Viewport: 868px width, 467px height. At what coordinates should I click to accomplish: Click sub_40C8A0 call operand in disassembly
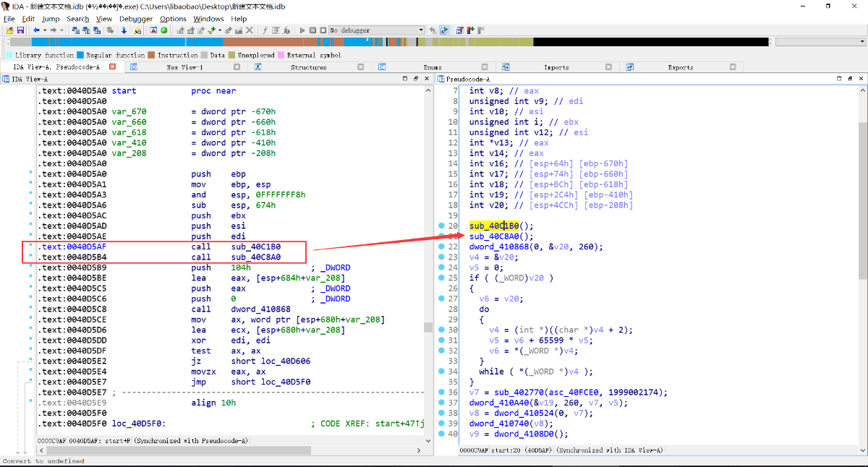[256, 257]
